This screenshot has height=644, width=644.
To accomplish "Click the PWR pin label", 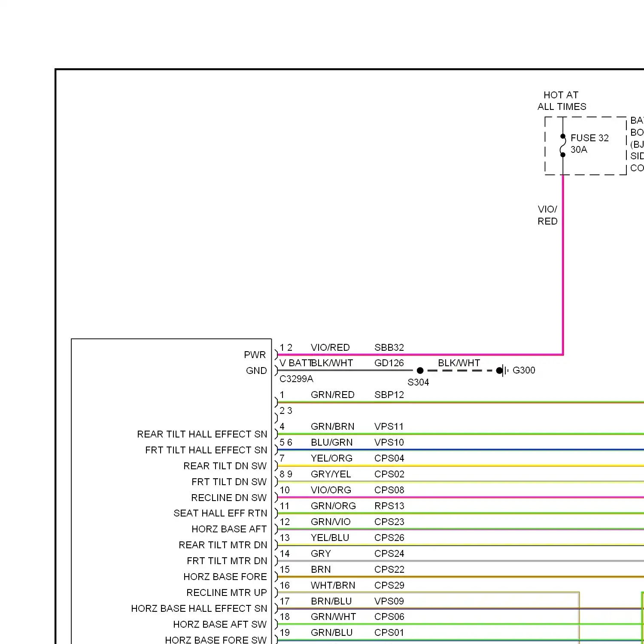I will 255,355.
